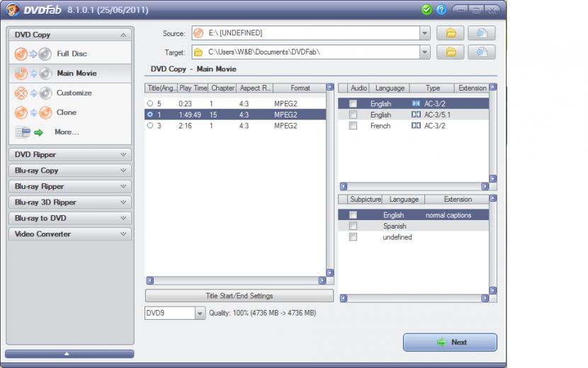
Task: Click the Clone disc icons
Action: [x=33, y=113]
